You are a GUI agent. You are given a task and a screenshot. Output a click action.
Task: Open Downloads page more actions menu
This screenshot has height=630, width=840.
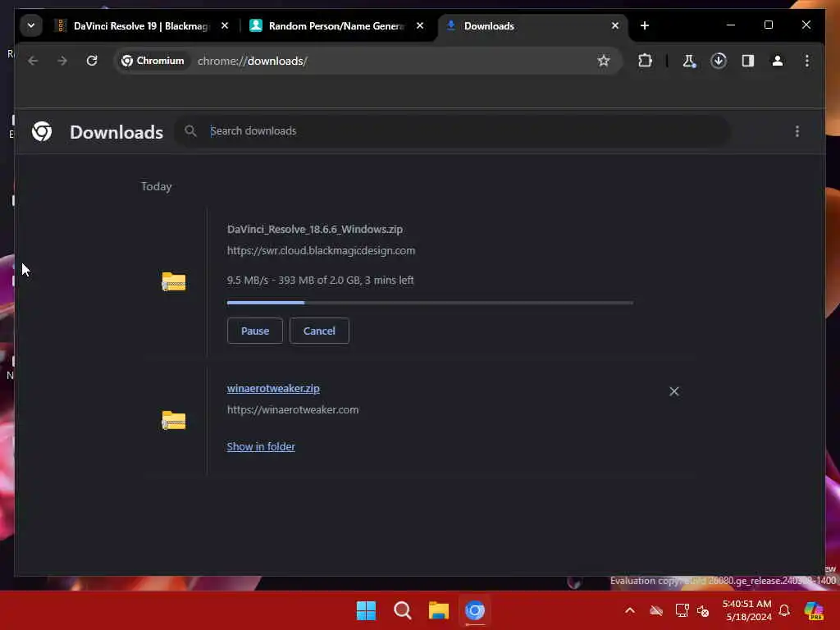(x=797, y=131)
